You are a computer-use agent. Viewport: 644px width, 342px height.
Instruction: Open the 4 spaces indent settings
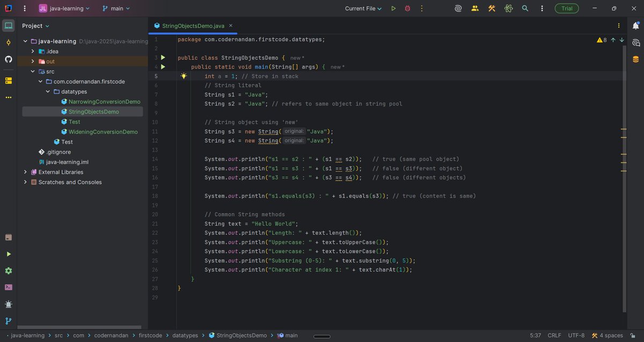click(x=608, y=336)
